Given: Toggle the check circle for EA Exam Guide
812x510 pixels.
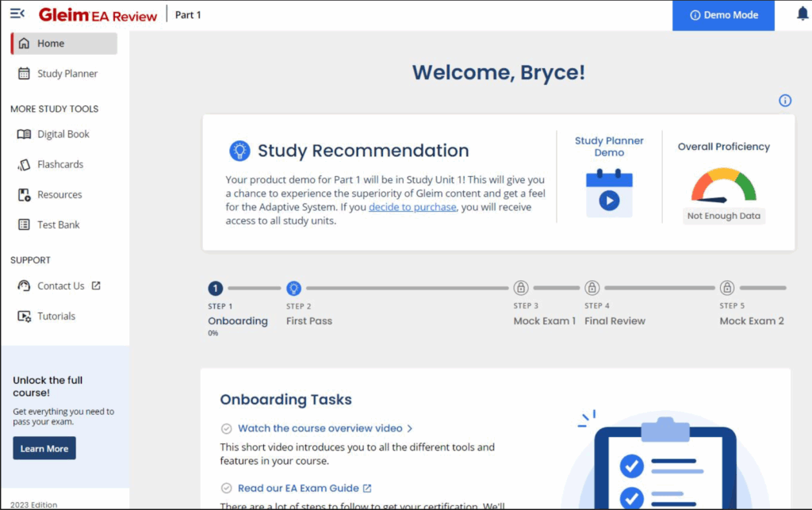Looking at the screenshot, I should pos(226,489).
